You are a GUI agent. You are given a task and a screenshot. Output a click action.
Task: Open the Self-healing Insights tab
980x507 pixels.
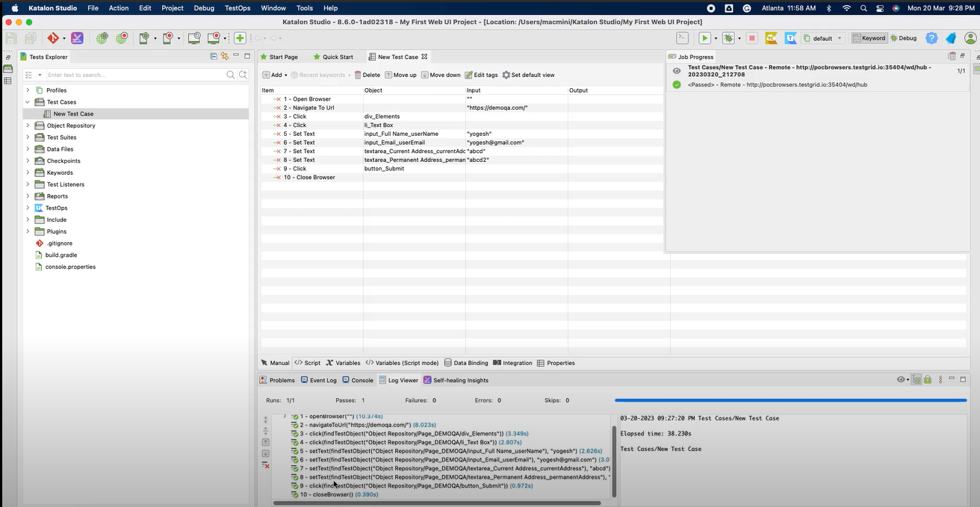pyautogui.click(x=456, y=380)
